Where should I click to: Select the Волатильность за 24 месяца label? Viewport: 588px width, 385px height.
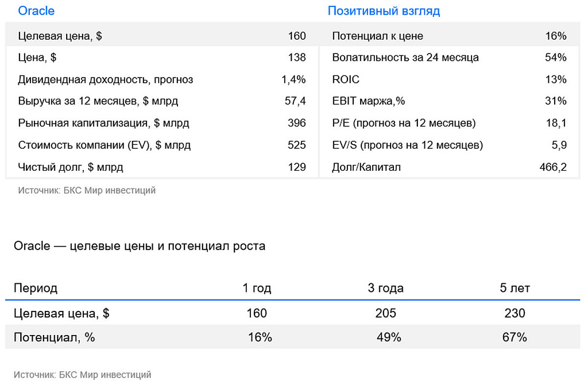[x=405, y=57]
